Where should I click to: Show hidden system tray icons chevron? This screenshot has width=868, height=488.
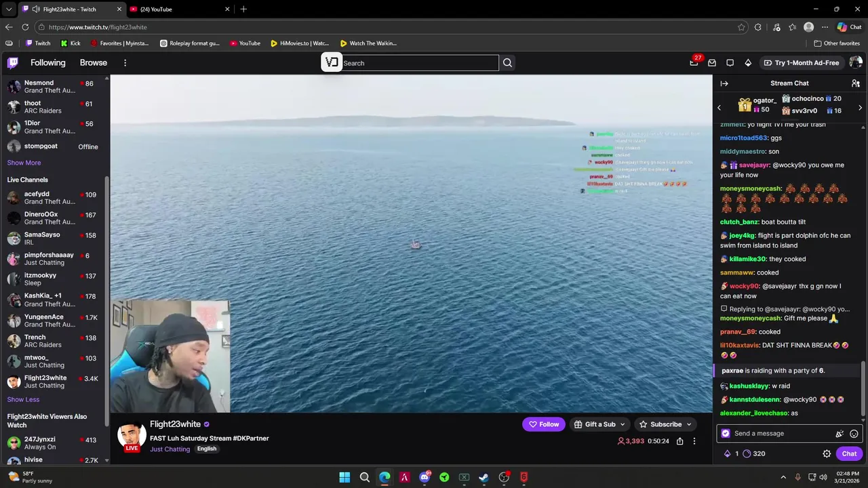(x=783, y=477)
